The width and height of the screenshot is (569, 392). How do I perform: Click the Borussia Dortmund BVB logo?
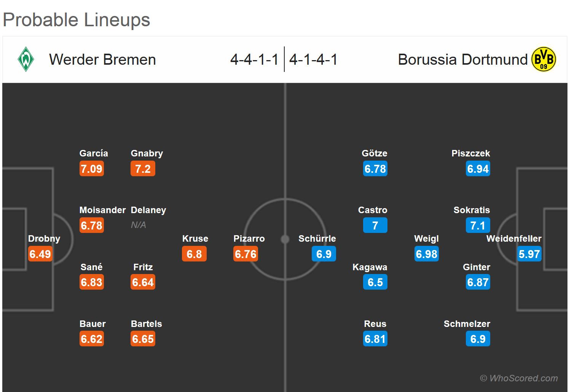(x=543, y=59)
